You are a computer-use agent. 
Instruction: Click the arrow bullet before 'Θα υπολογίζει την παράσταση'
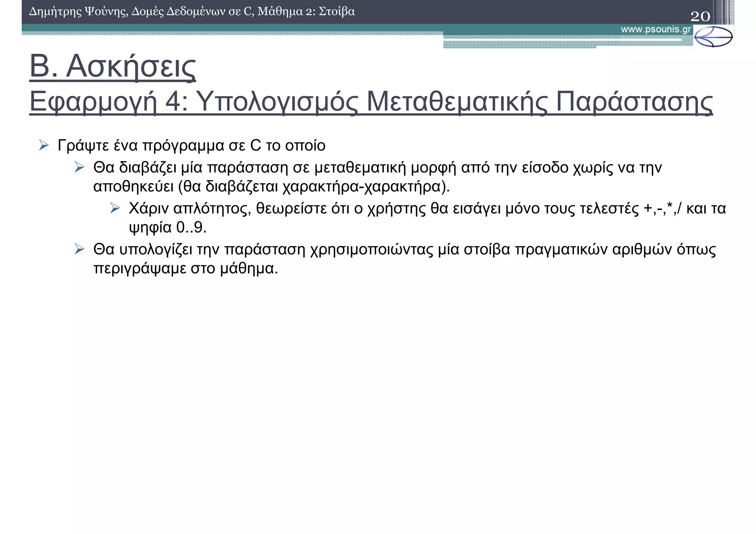[x=79, y=249]
